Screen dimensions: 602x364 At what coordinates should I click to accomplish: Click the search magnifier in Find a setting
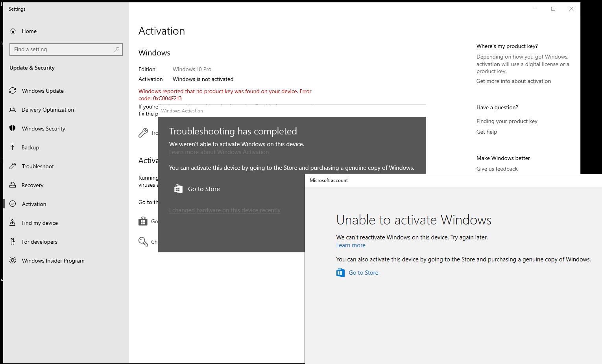(x=117, y=49)
